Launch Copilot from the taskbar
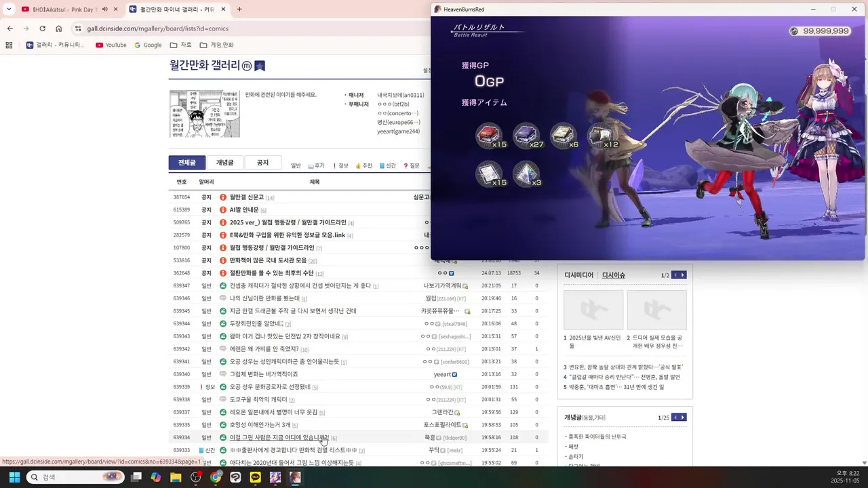The image size is (868, 488). coord(156,477)
